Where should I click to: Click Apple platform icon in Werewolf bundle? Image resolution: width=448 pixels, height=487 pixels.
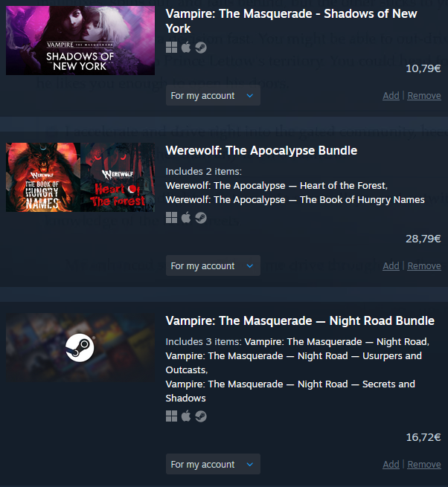point(186,218)
